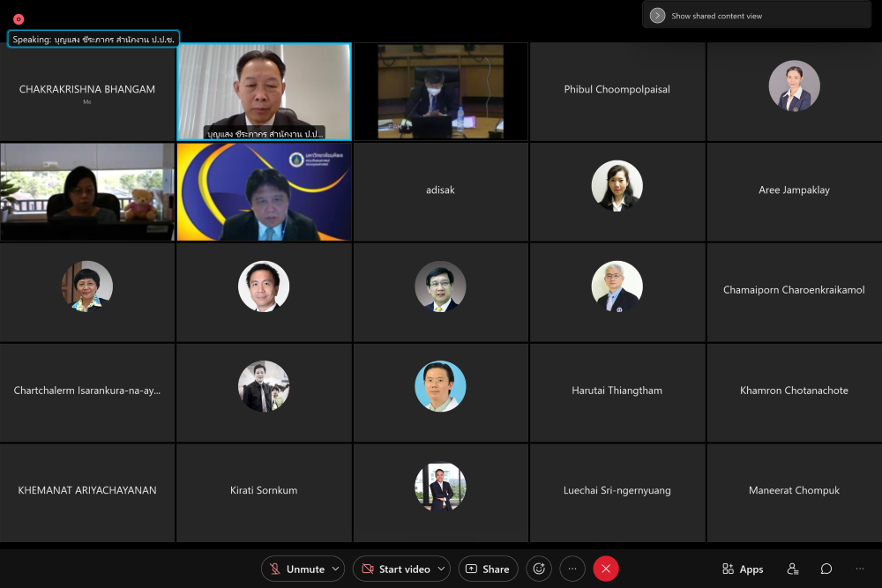Open the participants list icon

pos(793,569)
